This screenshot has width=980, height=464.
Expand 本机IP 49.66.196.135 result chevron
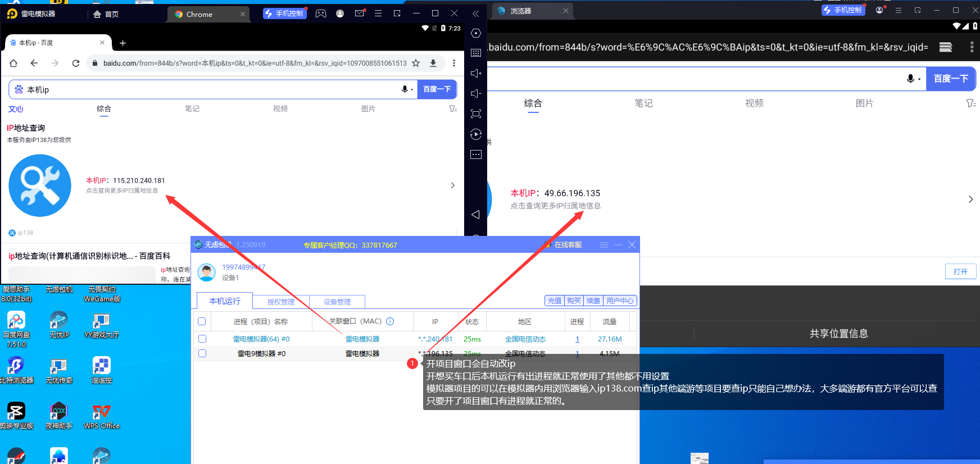click(970, 199)
